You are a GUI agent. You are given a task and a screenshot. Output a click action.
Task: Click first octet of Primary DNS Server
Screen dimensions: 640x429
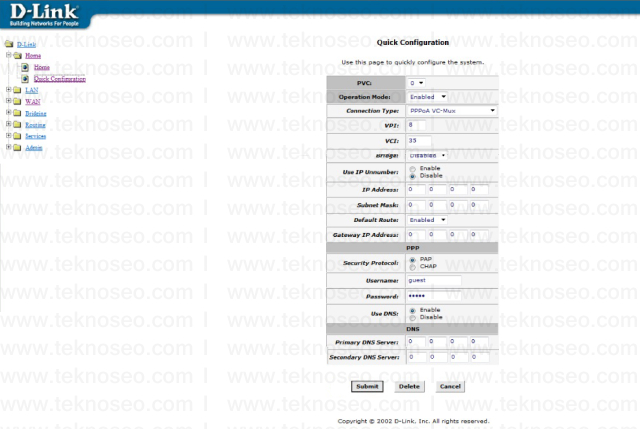(416, 342)
